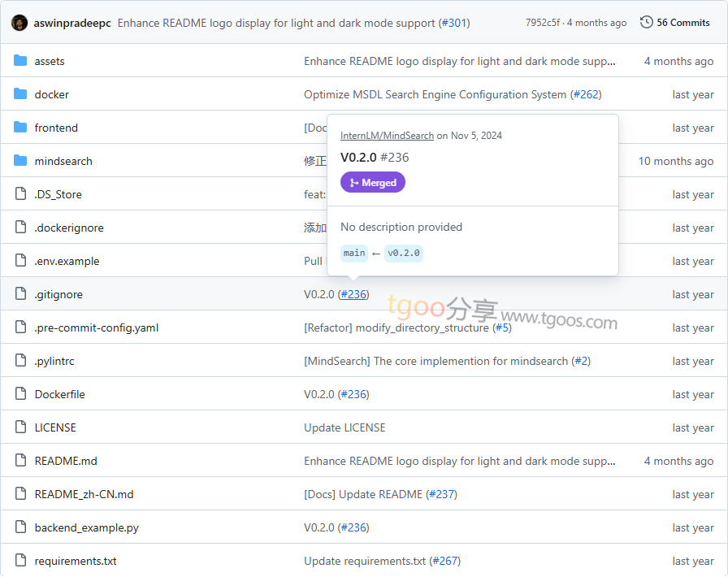The image size is (728, 577).
Task: Click the .DS_Store file icon
Action: point(20,194)
